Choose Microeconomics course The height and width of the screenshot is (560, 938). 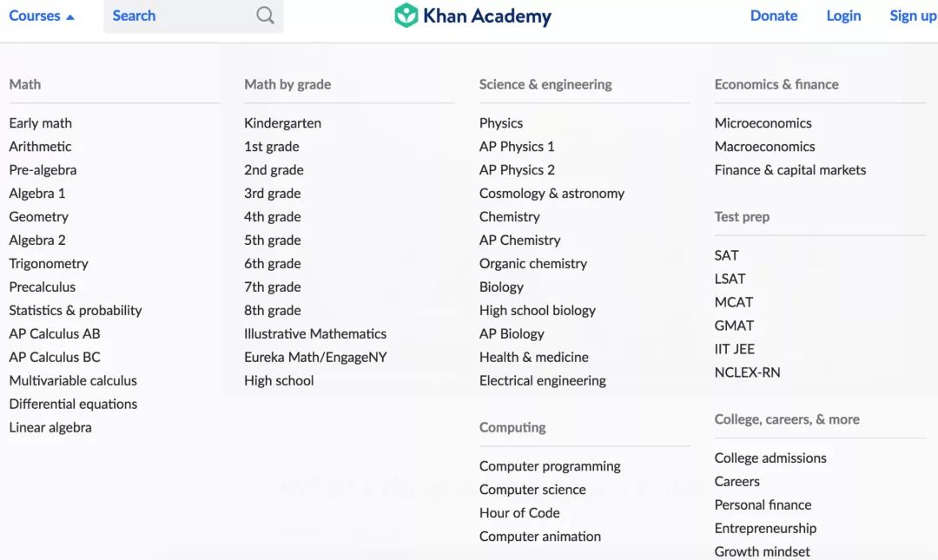click(763, 123)
